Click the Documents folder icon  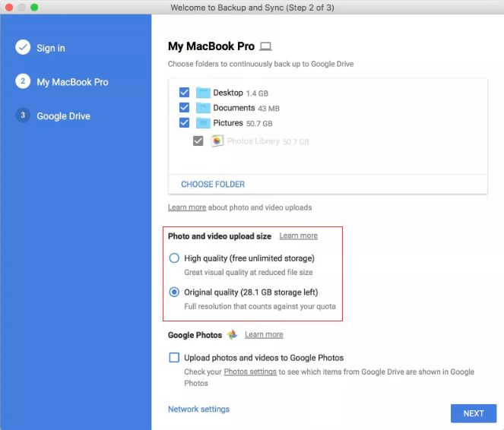pos(203,108)
